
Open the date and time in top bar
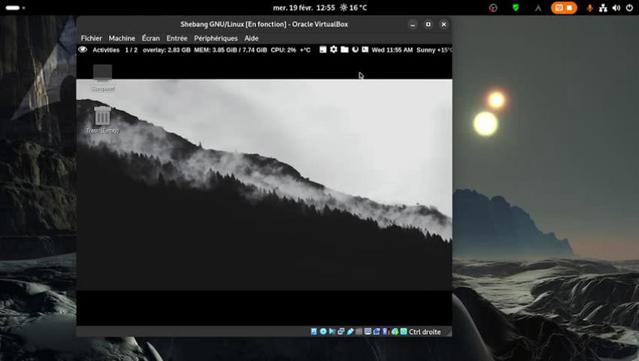click(304, 8)
